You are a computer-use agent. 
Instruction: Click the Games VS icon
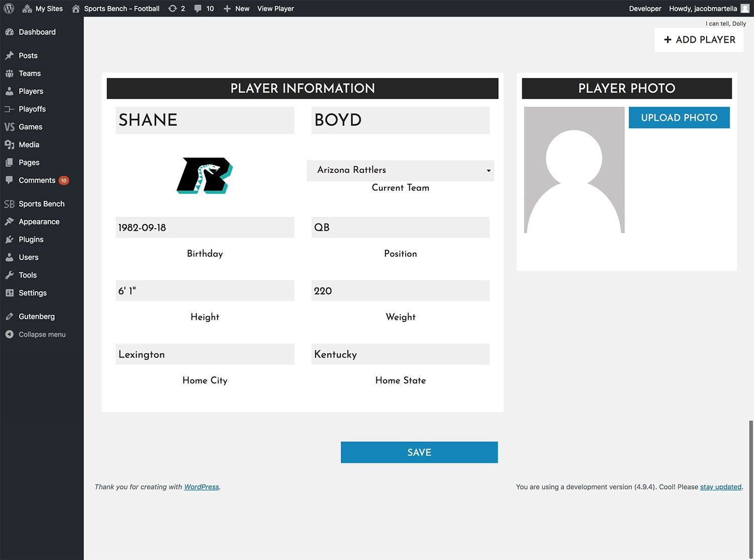pyautogui.click(x=10, y=127)
